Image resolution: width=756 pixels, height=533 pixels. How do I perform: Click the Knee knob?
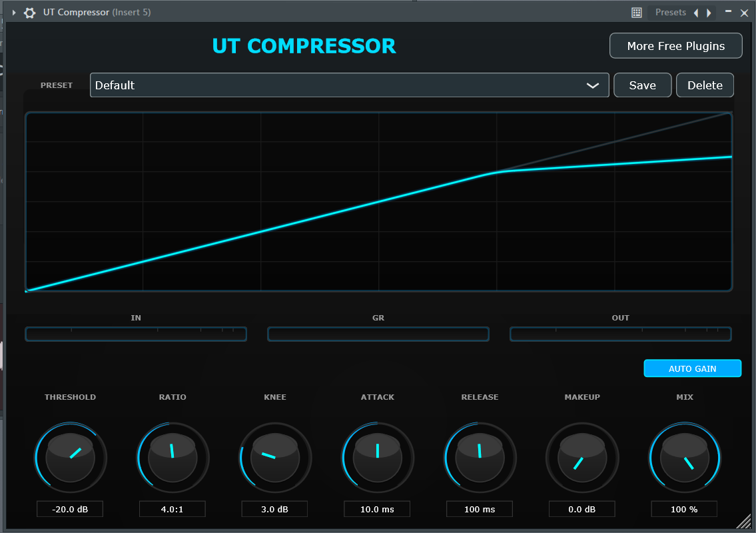[275, 458]
